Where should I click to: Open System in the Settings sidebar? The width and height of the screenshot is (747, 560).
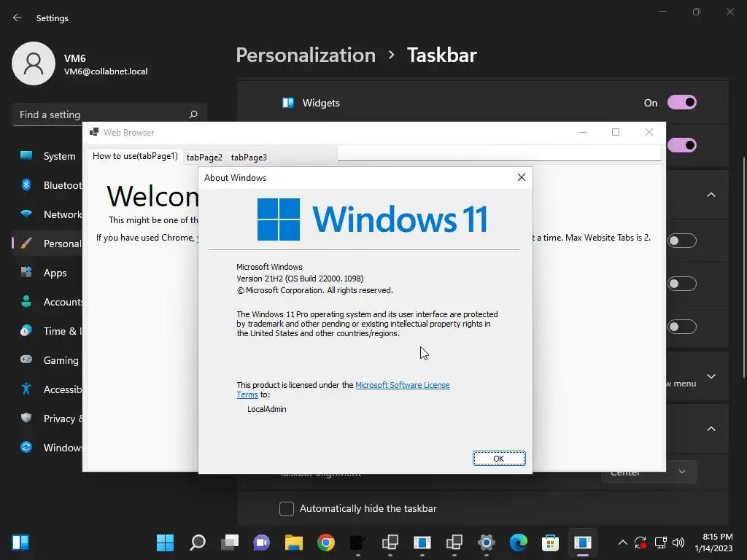[x=47, y=156]
